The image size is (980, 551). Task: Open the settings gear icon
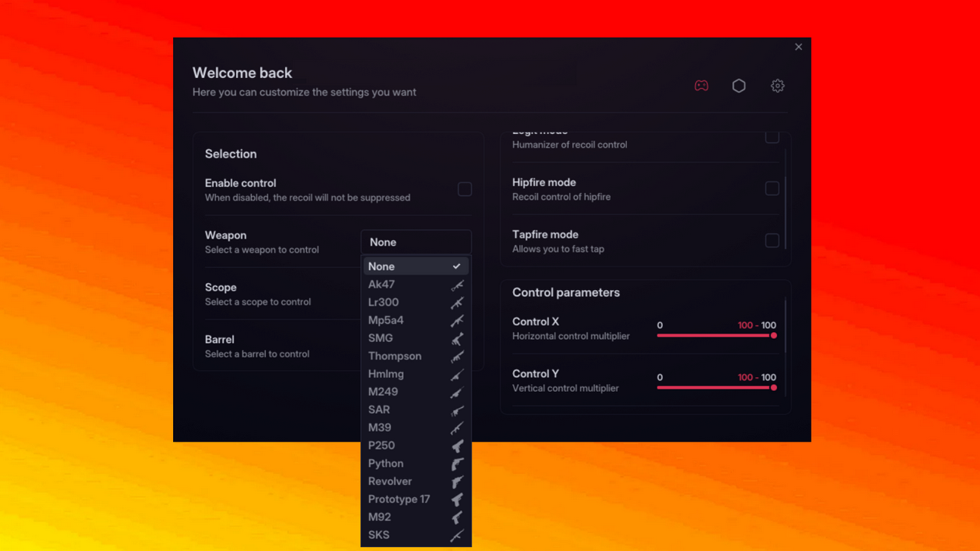pyautogui.click(x=777, y=86)
